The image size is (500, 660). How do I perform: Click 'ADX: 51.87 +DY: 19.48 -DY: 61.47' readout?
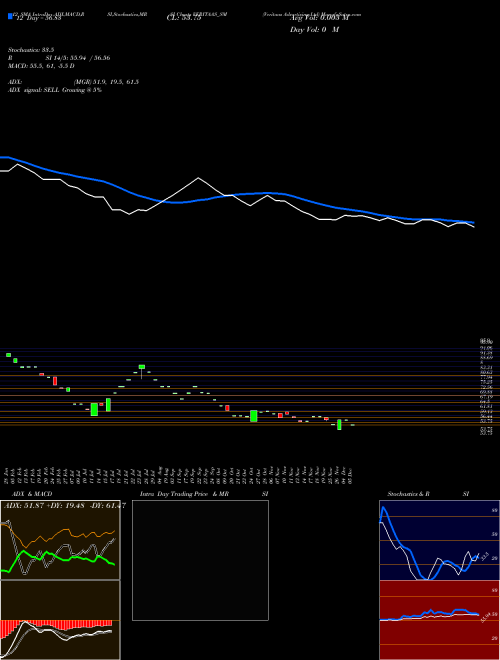coord(64,506)
